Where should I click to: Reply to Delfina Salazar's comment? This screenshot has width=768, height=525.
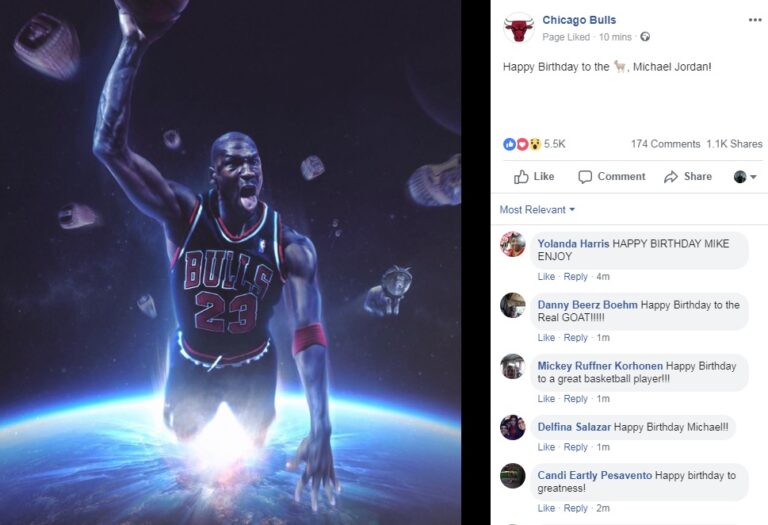[x=576, y=447]
